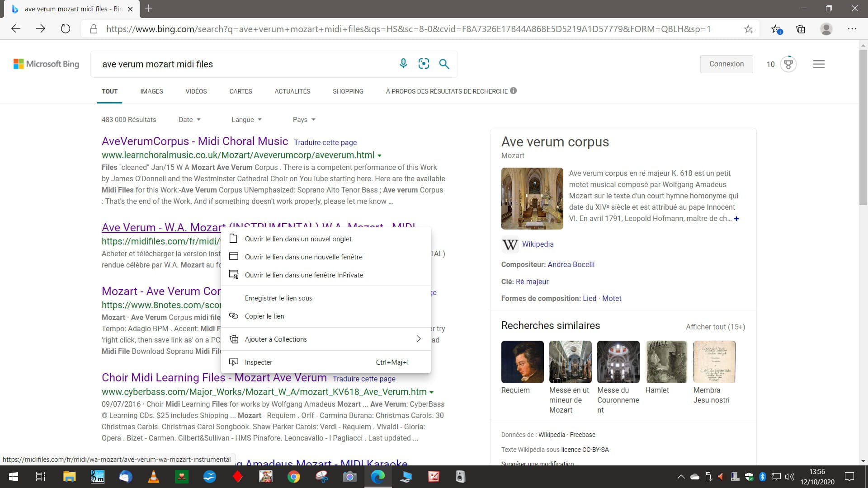Click the Connexion button
Image resolution: width=868 pixels, height=488 pixels.
pos(726,64)
